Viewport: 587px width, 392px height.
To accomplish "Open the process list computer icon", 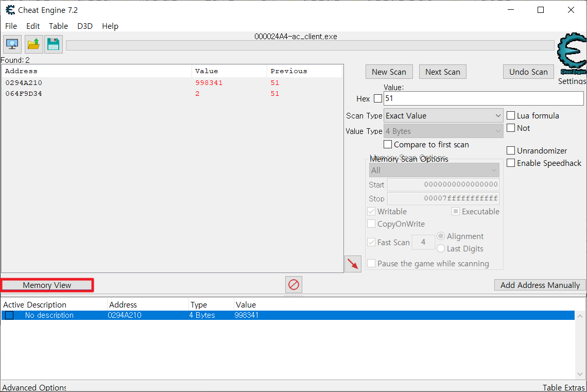I will point(12,44).
